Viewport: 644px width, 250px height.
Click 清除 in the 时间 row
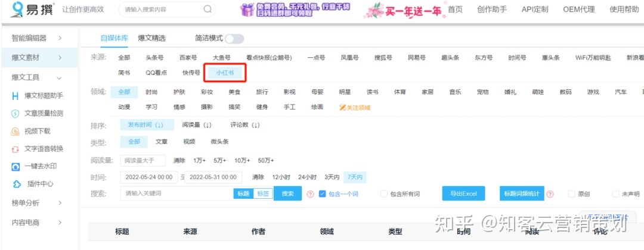pyautogui.click(x=258, y=177)
